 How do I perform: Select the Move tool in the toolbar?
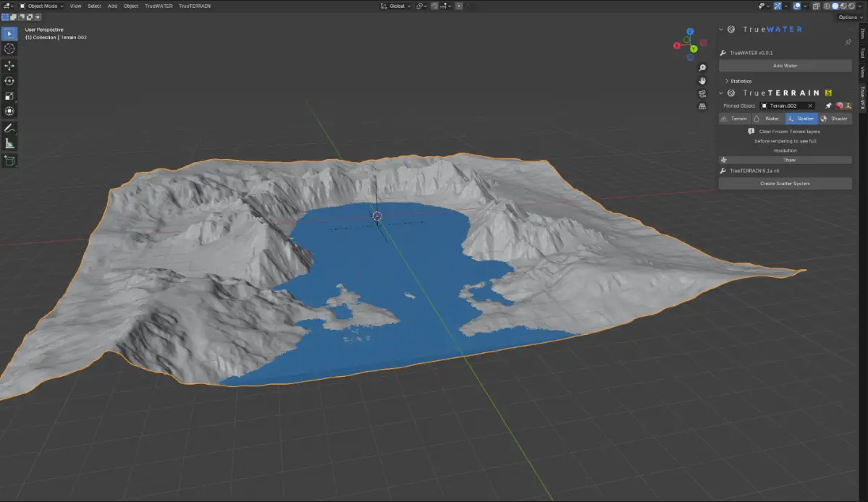[x=9, y=65]
